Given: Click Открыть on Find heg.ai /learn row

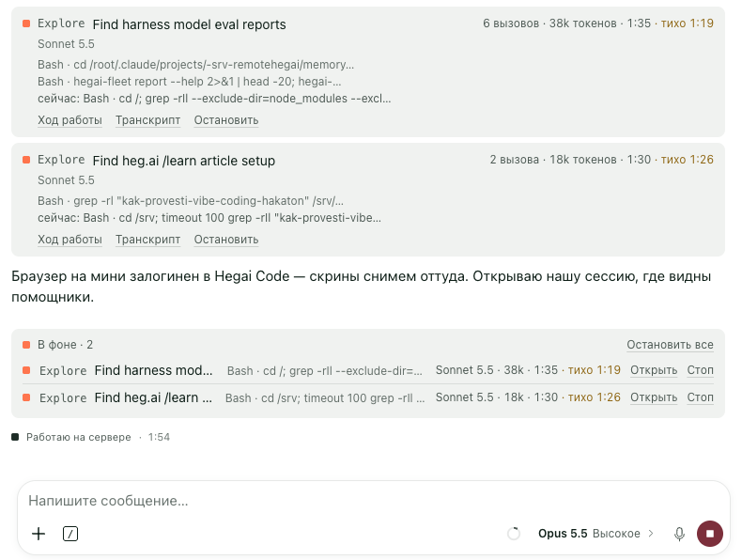Looking at the screenshot, I should 654,397.
